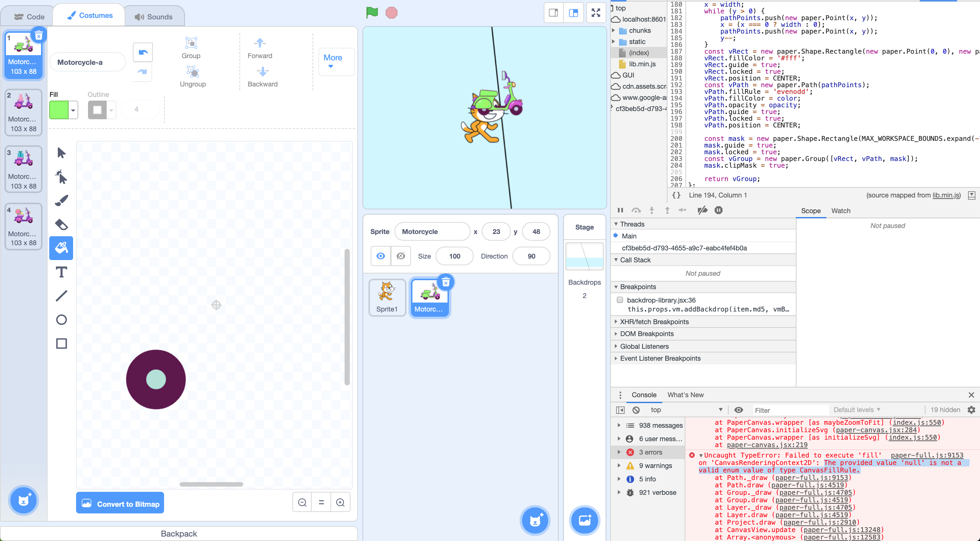The width and height of the screenshot is (980, 541).
Task: Hide the sprite using the crossed-eye toggle
Action: coord(401,256)
